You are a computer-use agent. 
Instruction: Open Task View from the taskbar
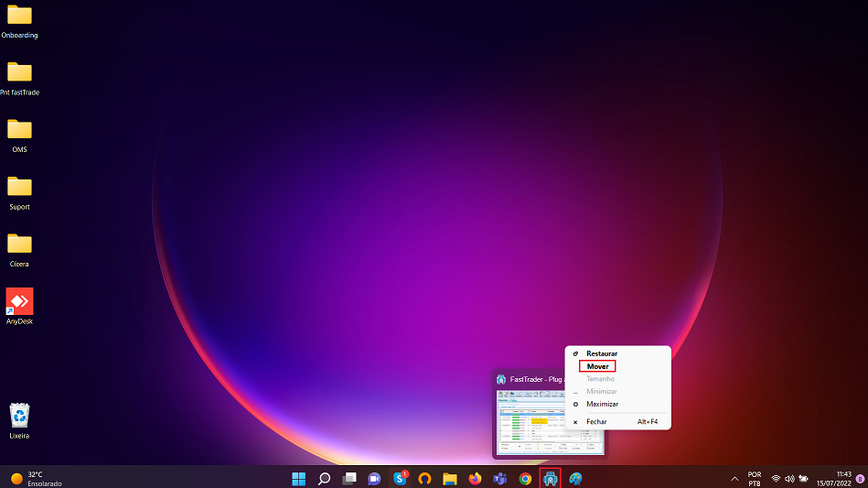(348, 478)
